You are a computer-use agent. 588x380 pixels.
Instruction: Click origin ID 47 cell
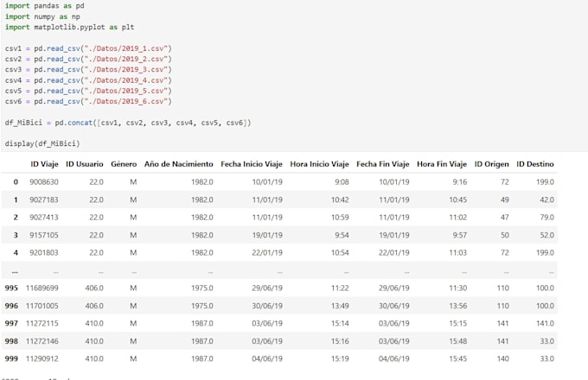504,217
